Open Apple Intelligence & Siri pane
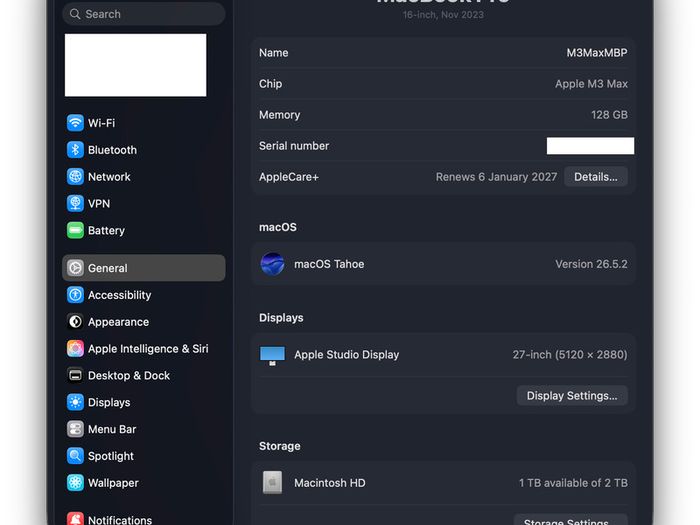The image size is (700, 525). pyautogui.click(x=144, y=348)
